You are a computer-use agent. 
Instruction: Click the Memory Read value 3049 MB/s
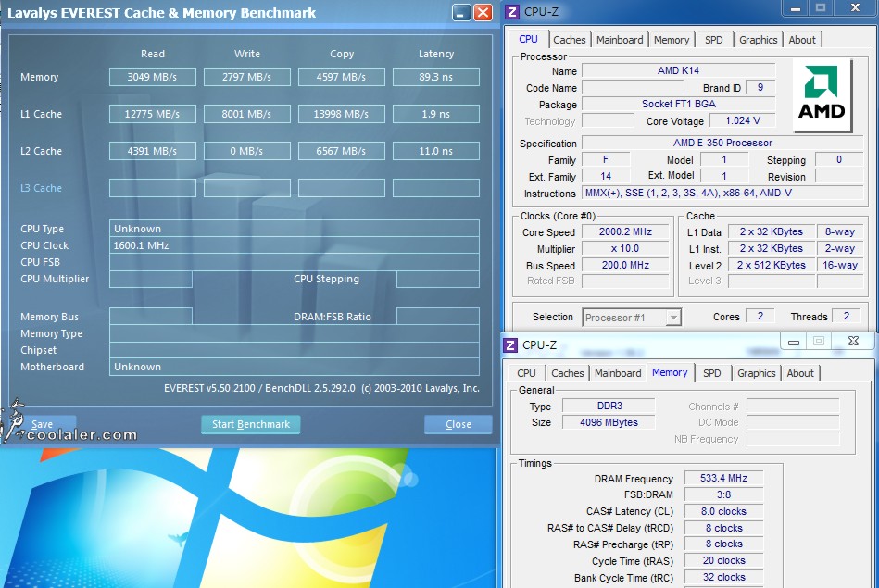(x=153, y=77)
